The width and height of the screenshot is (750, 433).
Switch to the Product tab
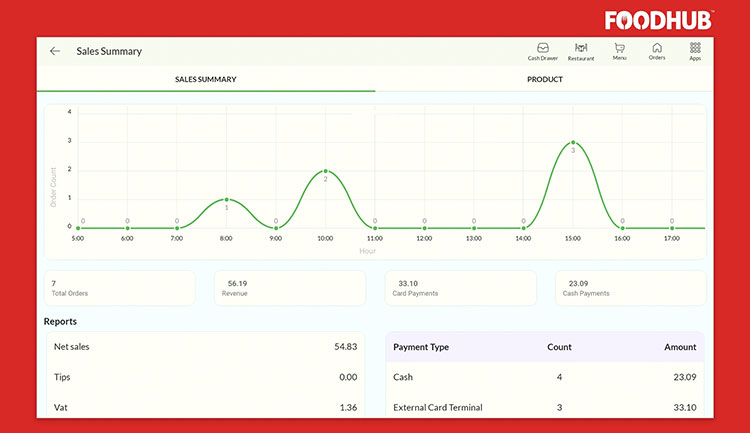pyautogui.click(x=544, y=79)
